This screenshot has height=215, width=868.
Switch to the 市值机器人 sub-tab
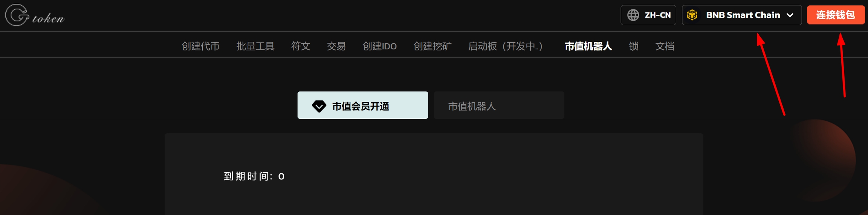[499, 105]
